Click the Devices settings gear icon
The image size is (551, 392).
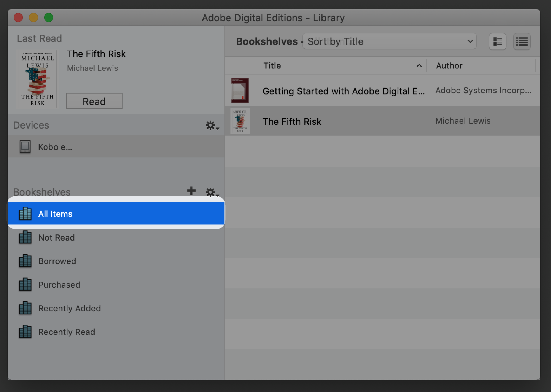tap(210, 125)
